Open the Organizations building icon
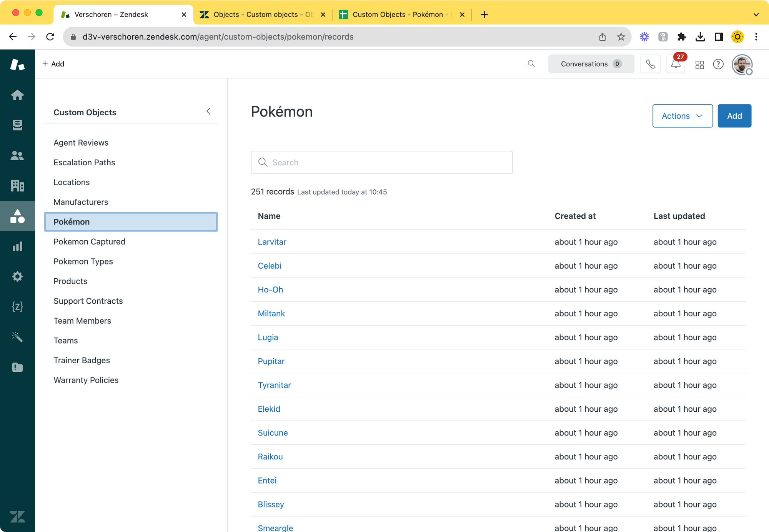The width and height of the screenshot is (769, 532). pyautogui.click(x=17, y=186)
